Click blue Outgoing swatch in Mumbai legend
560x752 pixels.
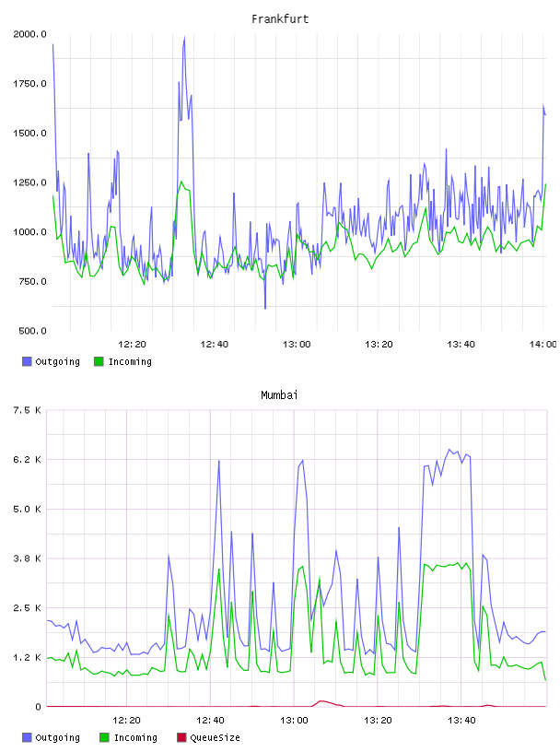pos(27,737)
